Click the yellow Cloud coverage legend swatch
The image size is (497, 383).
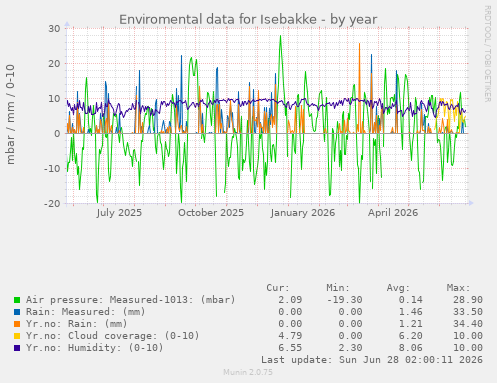click(x=17, y=336)
